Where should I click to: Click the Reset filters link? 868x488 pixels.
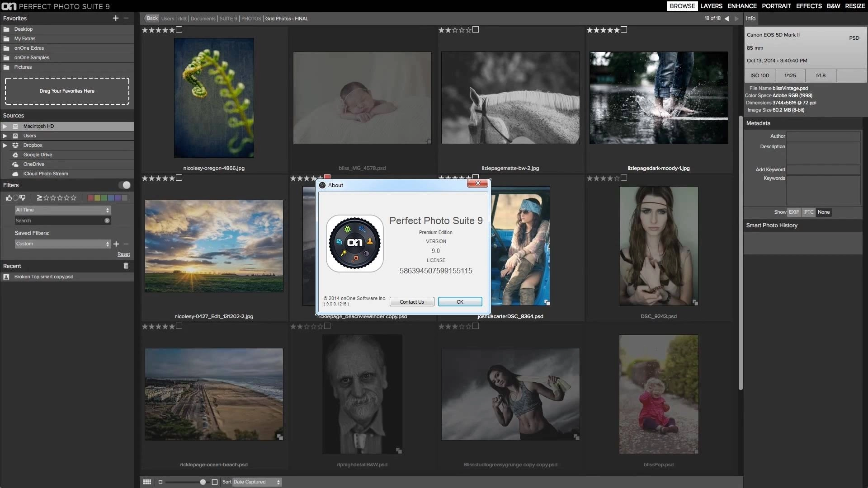123,254
